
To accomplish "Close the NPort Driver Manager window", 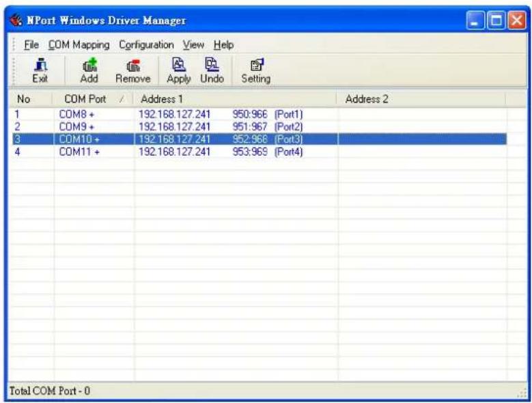I will (517, 20).
